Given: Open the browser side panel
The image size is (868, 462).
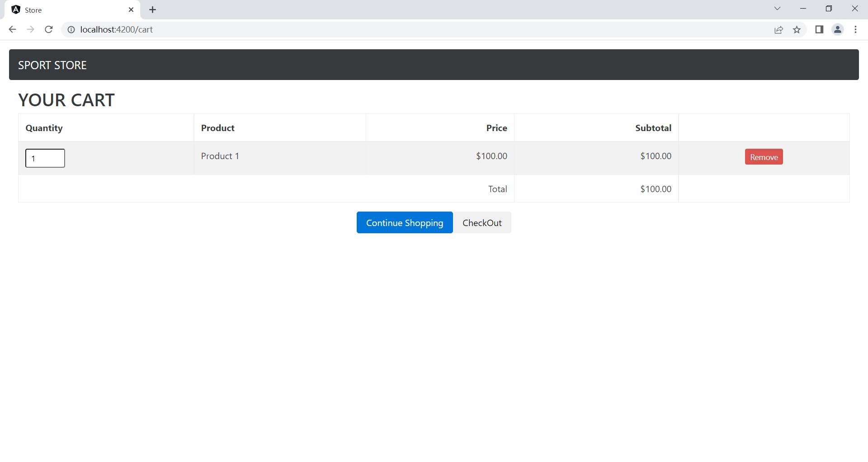Looking at the screenshot, I should coord(819,29).
